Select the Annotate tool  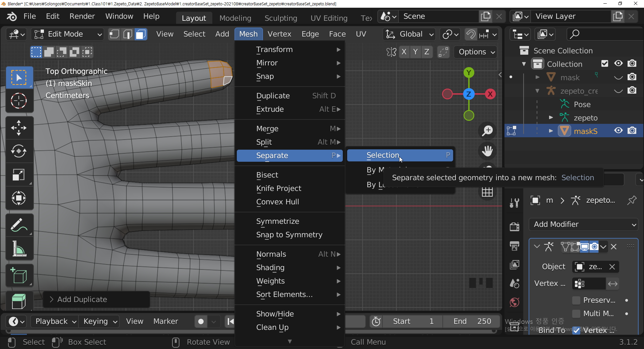pos(19,225)
